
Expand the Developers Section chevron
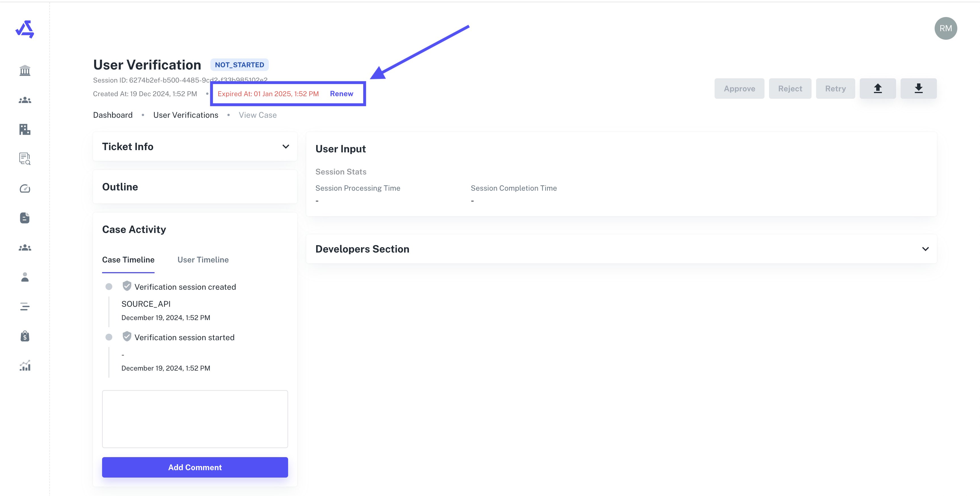(925, 249)
